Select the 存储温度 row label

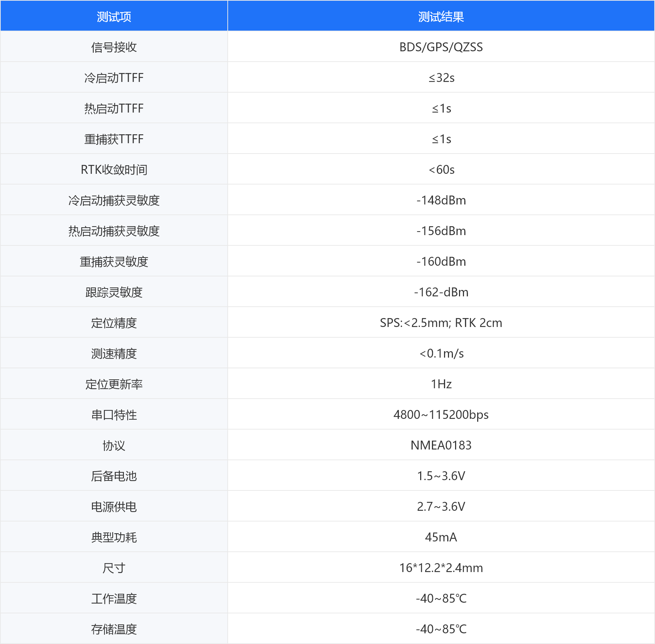(114, 629)
